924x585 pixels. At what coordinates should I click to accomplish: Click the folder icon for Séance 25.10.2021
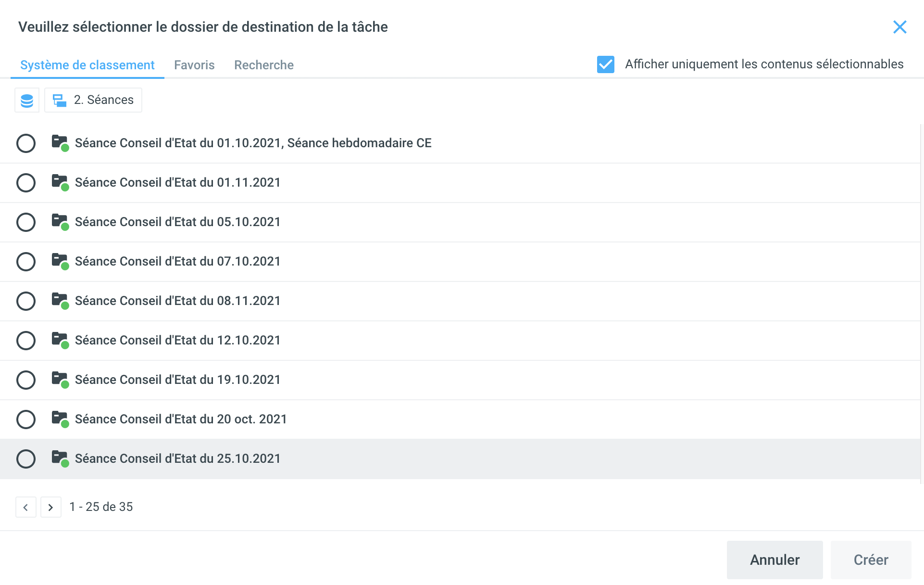pyautogui.click(x=60, y=458)
